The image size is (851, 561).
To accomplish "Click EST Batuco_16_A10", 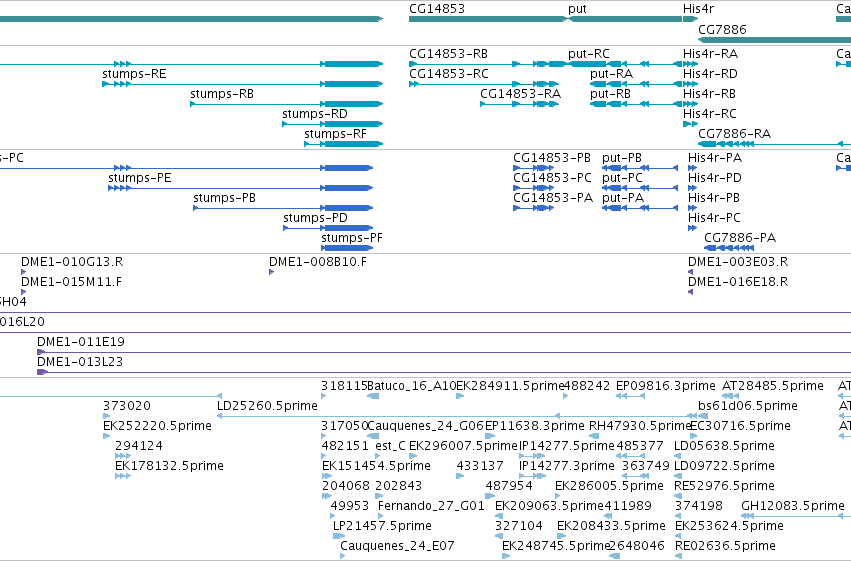I will [x=373, y=397].
